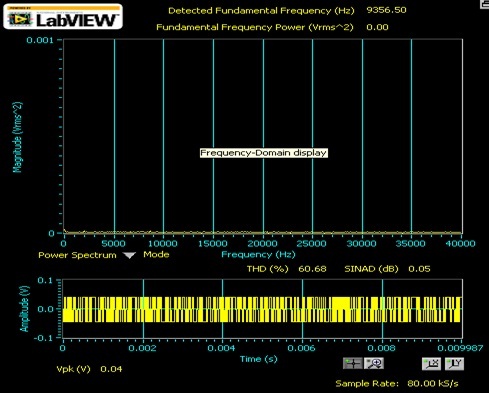
Task: Click the Sample Rate value 80.00 kS/s
Action: click(433, 383)
